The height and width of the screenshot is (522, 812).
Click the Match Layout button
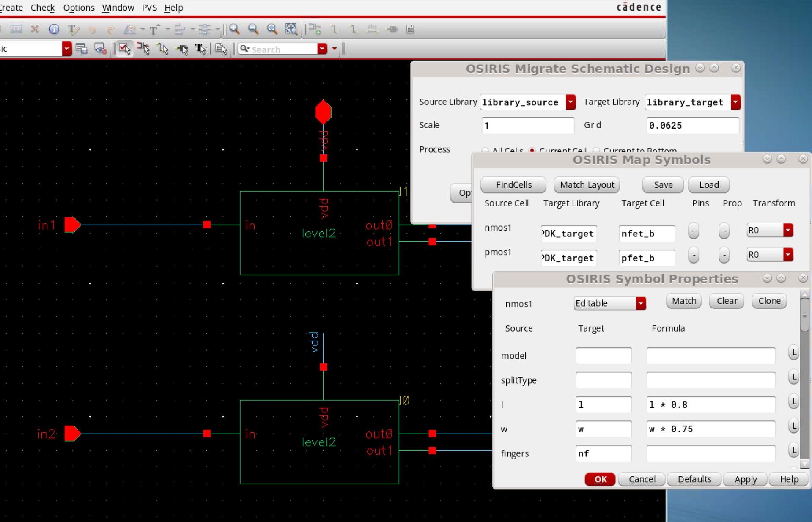pyautogui.click(x=587, y=185)
